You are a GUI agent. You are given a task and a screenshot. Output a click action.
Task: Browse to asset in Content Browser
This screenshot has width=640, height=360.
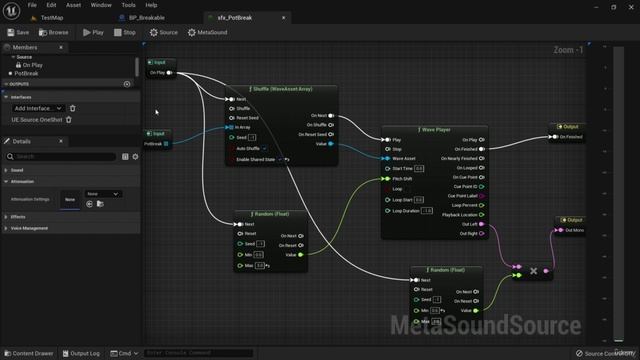(53, 32)
